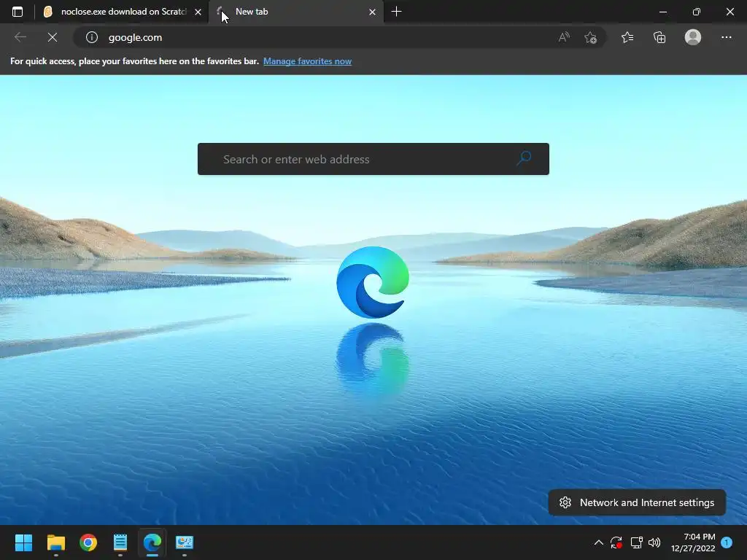Image resolution: width=747 pixels, height=560 pixels.
Task: Click Manage favorites now link
Action: coord(307,61)
